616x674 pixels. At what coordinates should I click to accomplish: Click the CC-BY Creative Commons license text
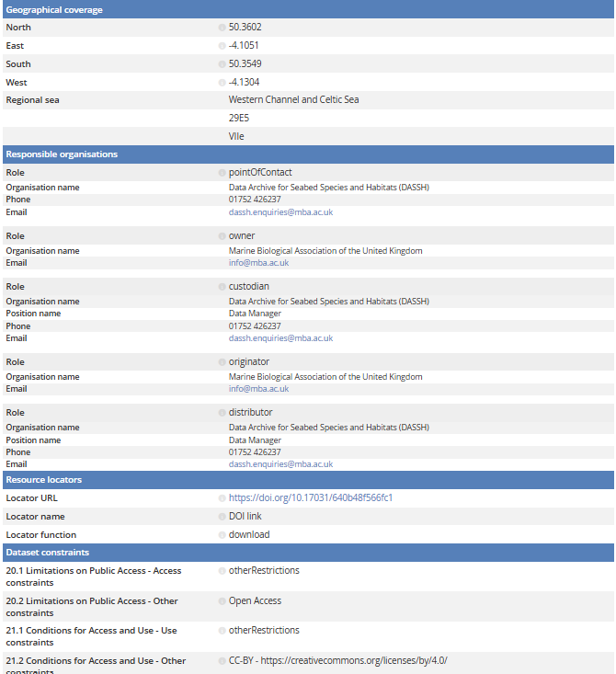tap(337, 660)
